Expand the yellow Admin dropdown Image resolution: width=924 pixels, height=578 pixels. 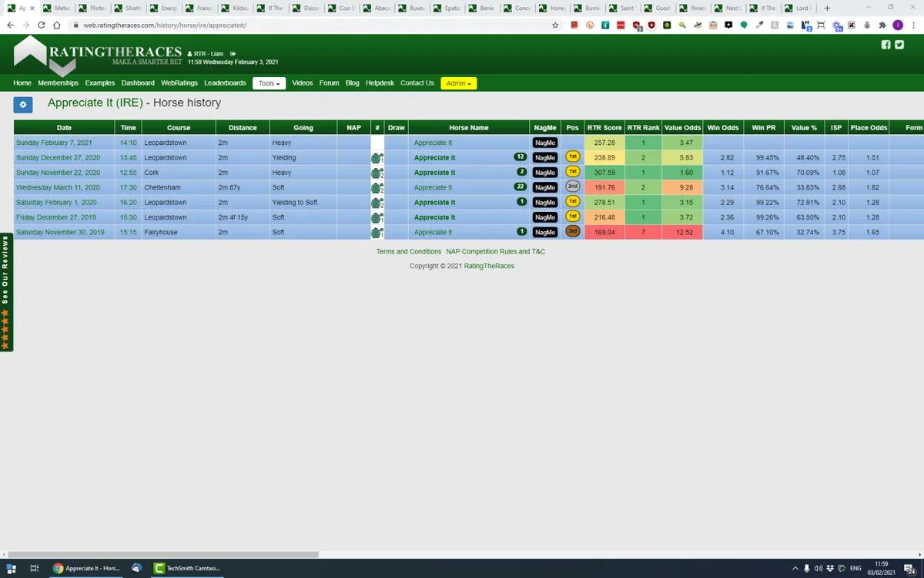(x=458, y=83)
